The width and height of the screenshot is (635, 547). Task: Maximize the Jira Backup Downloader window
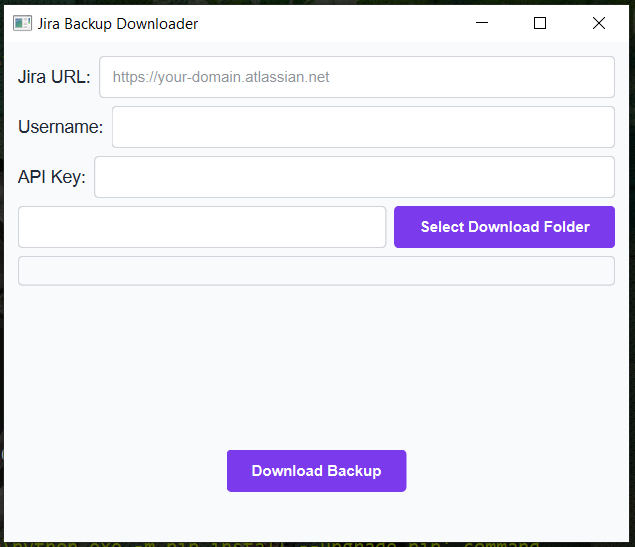coord(540,23)
